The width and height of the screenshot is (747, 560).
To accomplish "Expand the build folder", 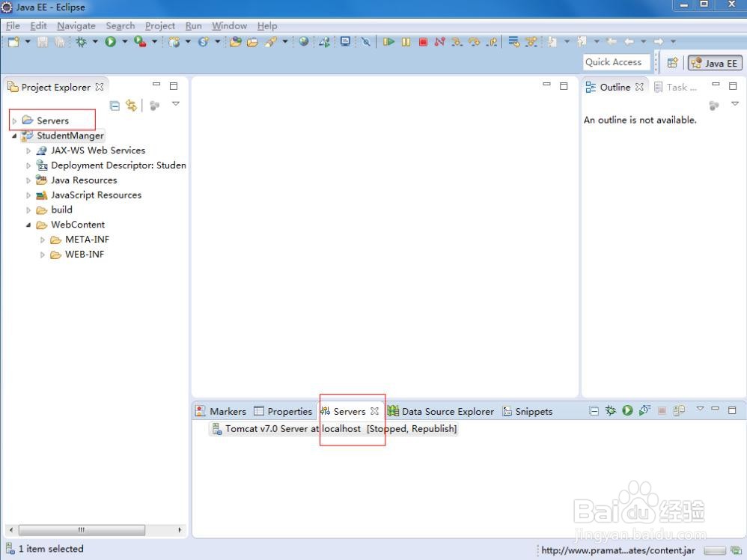I will pos(28,210).
